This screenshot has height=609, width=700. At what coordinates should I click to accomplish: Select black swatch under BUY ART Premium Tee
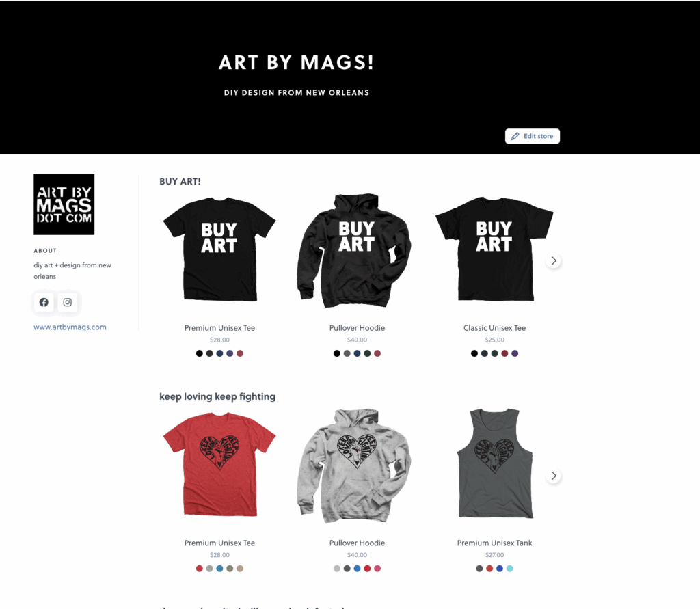(200, 353)
